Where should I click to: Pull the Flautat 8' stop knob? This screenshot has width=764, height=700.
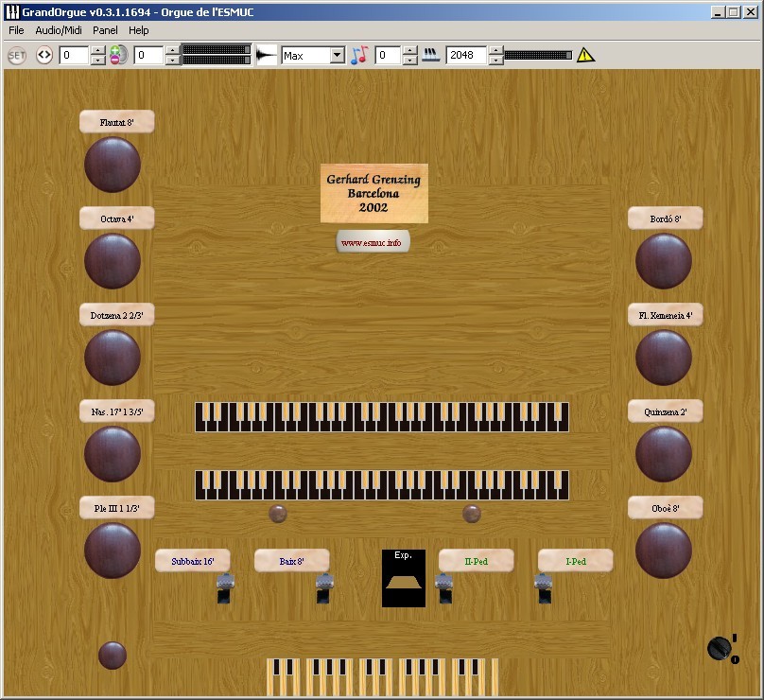point(113,165)
